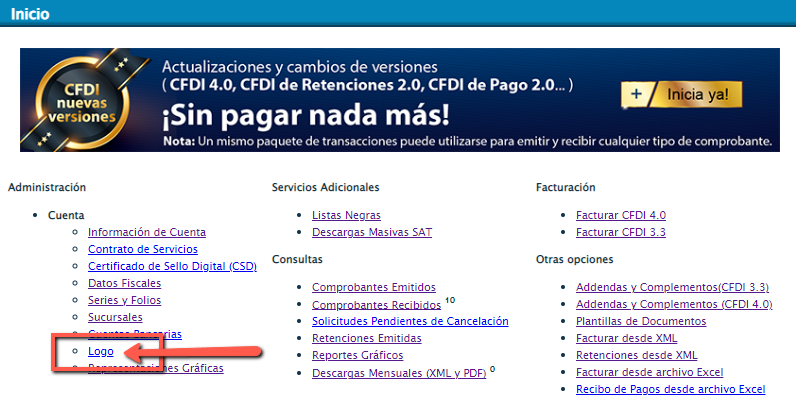
Task: Open Plantillas de Documentos
Action: 641,321
